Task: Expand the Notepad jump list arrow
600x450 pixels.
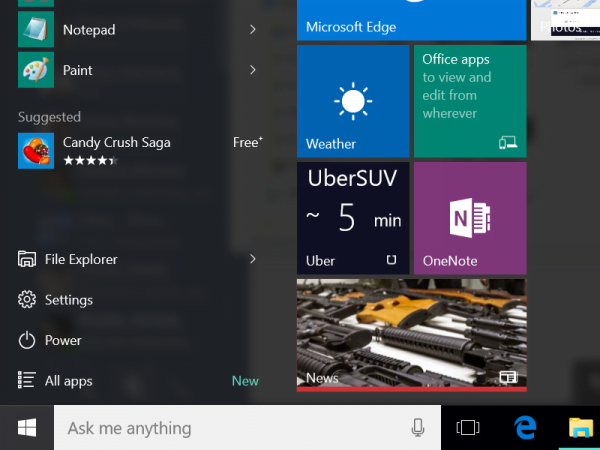Action: [x=253, y=30]
